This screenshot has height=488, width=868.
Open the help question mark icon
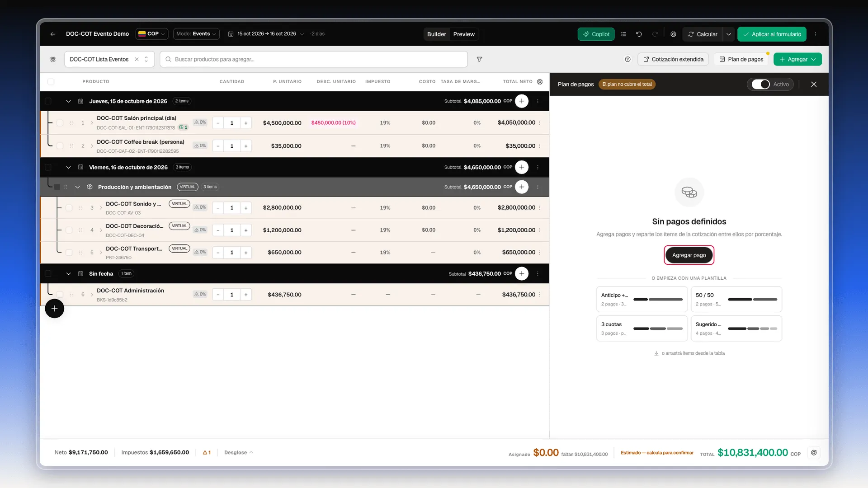point(627,59)
